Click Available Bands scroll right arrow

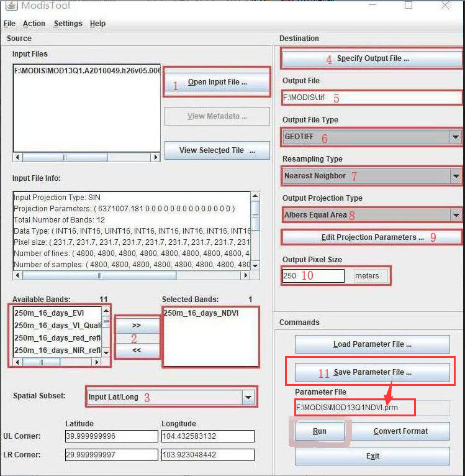[x=96, y=362]
